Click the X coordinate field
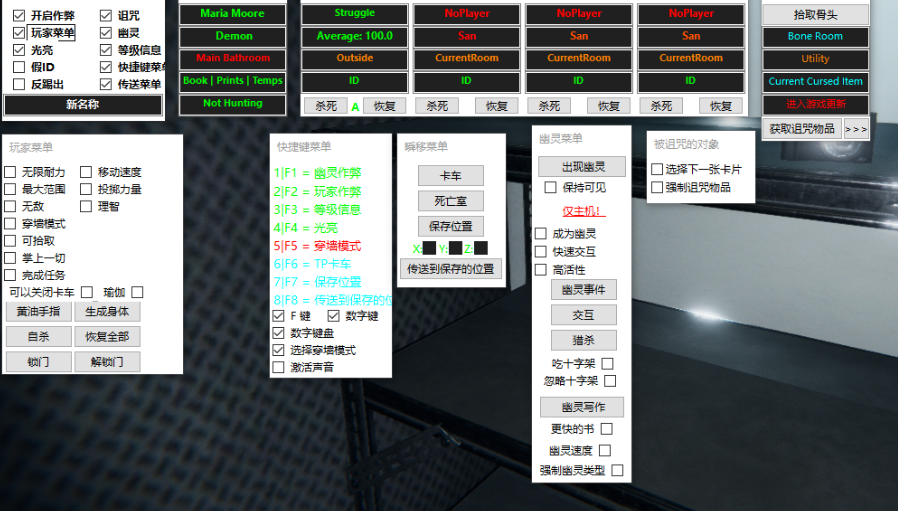 429,248
